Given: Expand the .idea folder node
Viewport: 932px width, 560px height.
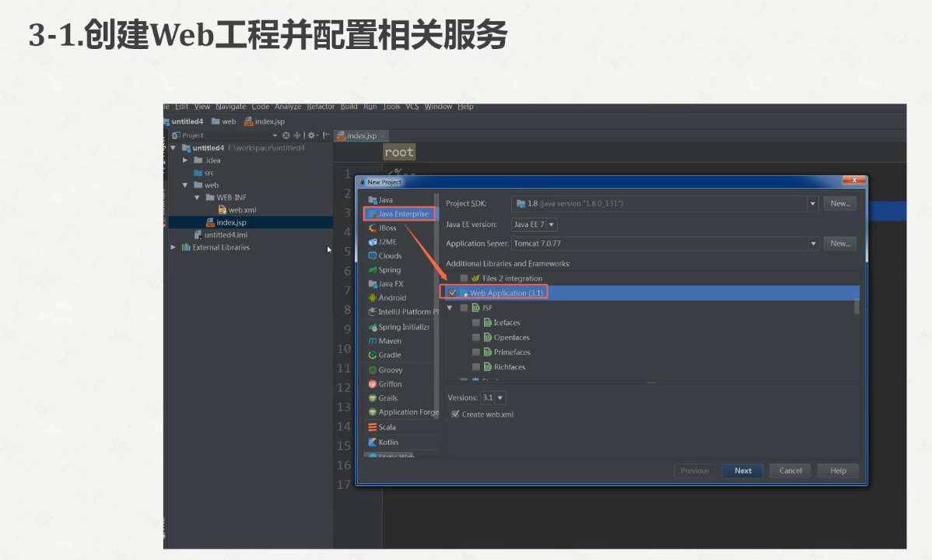Looking at the screenshot, I should (185, 160).
